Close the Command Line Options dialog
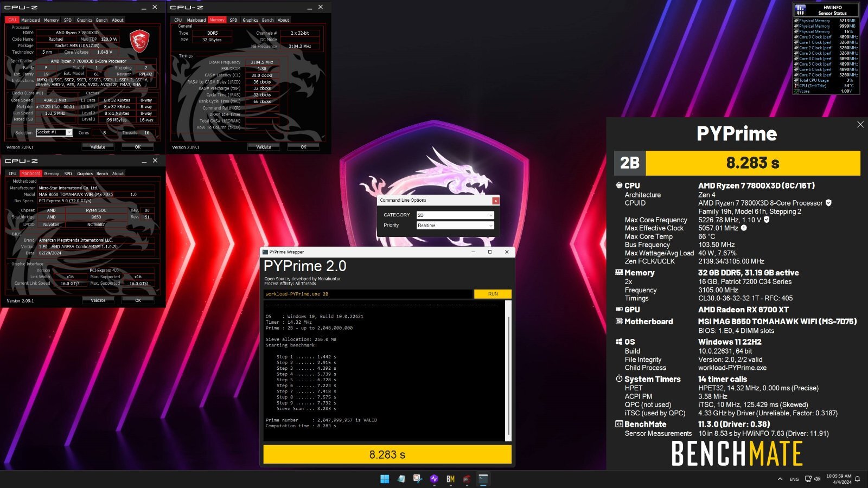The width and height of the screenshot is (868, 488). tap(495, 200)
